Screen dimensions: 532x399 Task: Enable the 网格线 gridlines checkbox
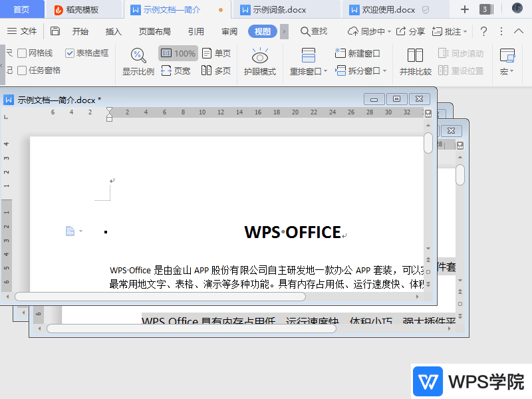click(x=23, y=53)
